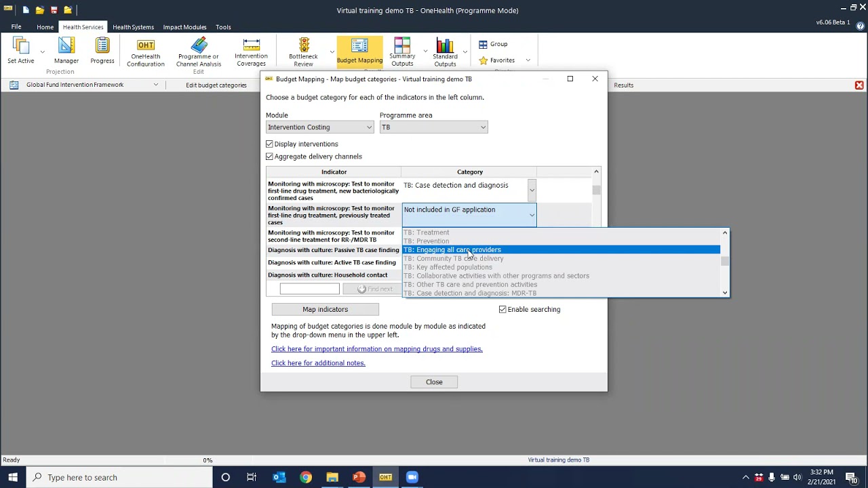868x488 pixels.
Task: Click the Save quick-access icon
Action: click(x=54, y=10)
